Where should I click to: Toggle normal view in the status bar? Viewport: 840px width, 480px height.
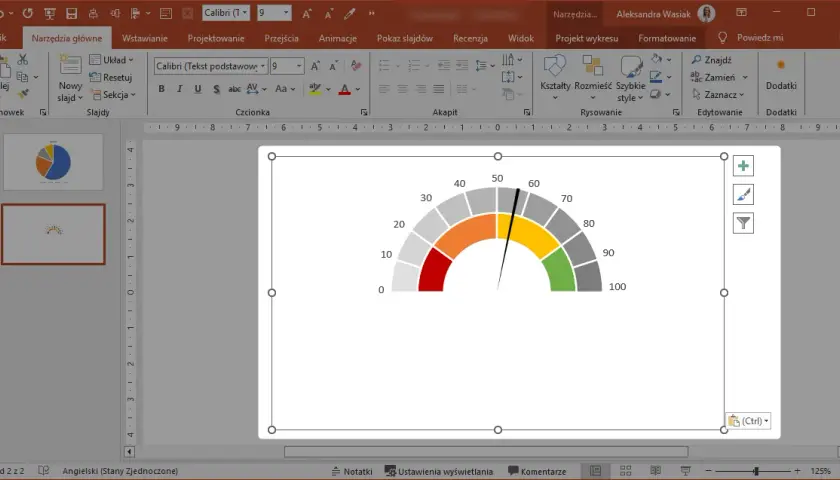tap(595, 471)
